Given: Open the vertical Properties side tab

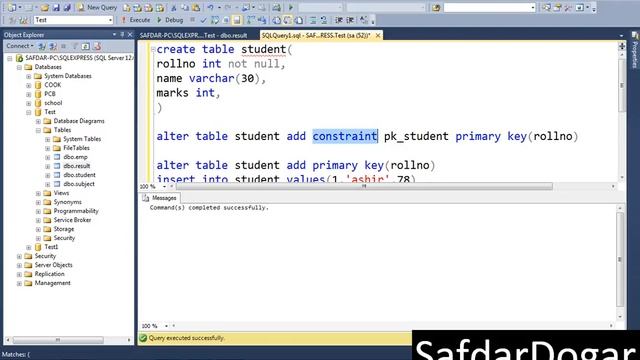Looking at the screenshot, I should [x=635, y=51].
